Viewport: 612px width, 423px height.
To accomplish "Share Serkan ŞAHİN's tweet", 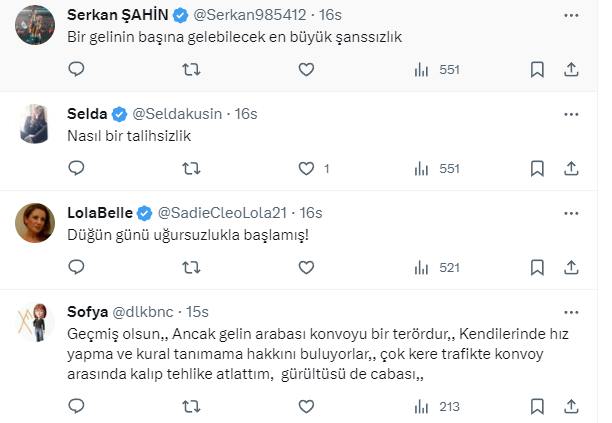I will (571, 70).
